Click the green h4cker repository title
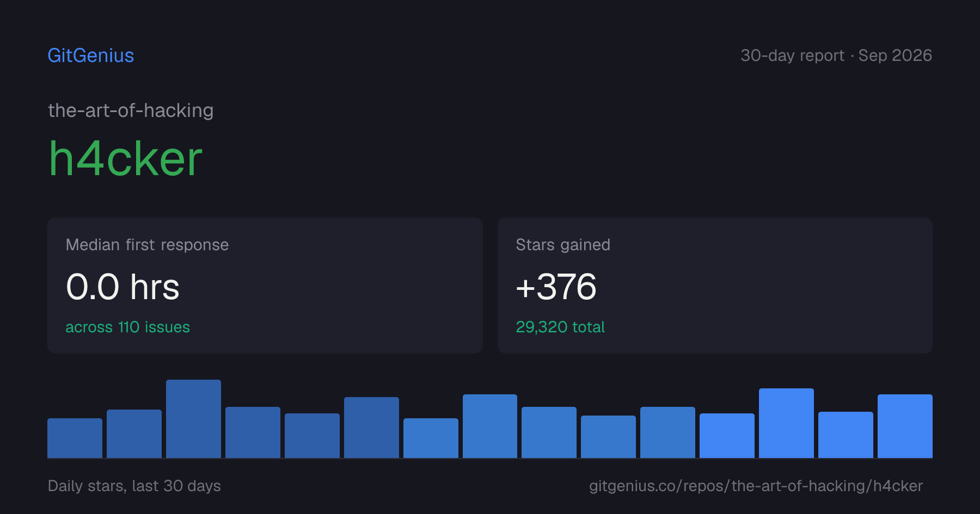This screenshot has width=980, height=514. point(125,158)
